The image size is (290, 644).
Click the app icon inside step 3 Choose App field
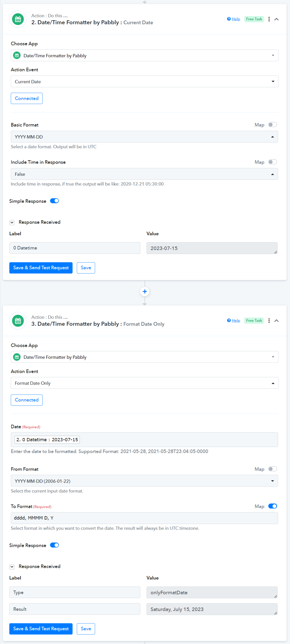[x=17, y=357]
